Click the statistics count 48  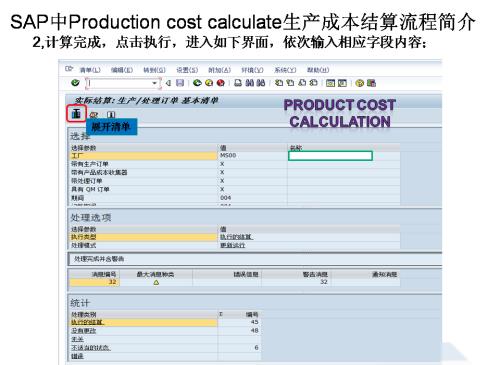[254, 331]
